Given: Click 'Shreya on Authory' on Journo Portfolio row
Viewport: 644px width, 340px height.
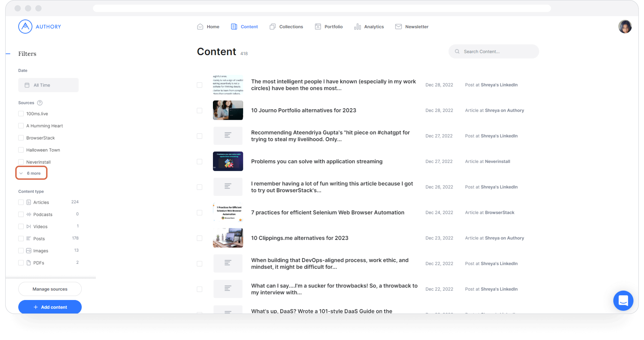Looking at the screenshot, I should click(x=504, y=110).
